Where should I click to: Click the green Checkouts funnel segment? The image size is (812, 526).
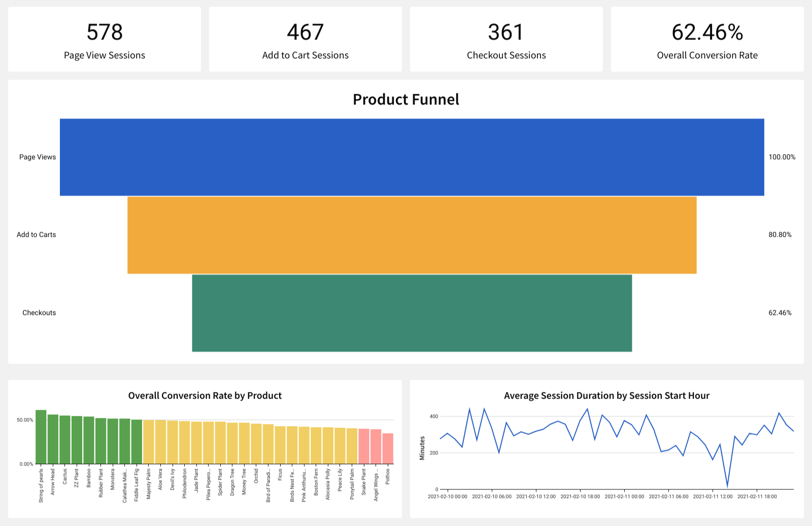[411, 312]
